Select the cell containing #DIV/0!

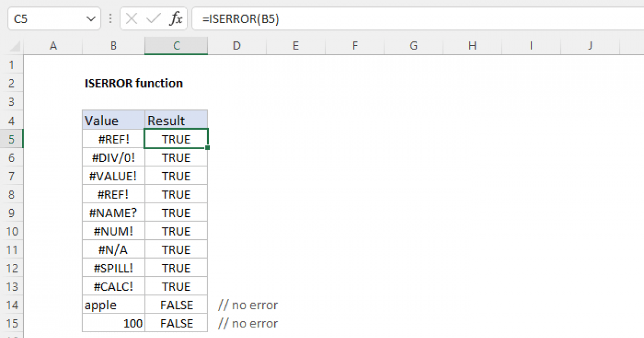pyautogui.click(x=113, y=157)
